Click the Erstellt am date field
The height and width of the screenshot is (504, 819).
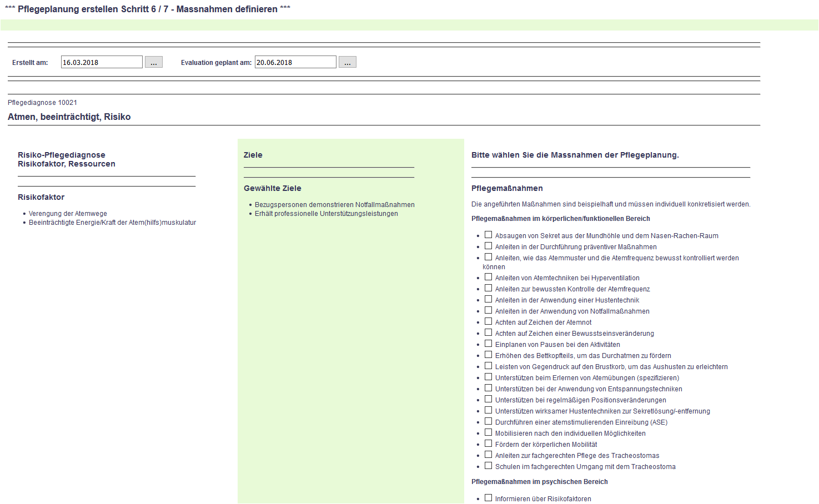[x=102, y=62]
